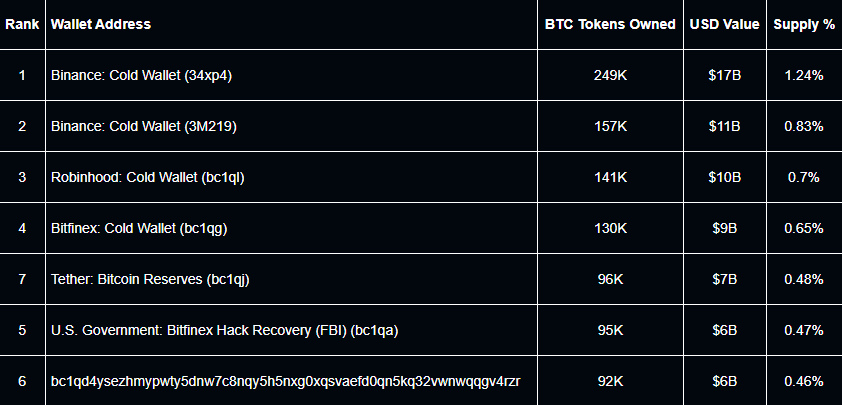Image resolution: width=842 pixels, height=405 pixels.
Task: Click the 0.7% supply cell
Action: [x=804, y=177]
